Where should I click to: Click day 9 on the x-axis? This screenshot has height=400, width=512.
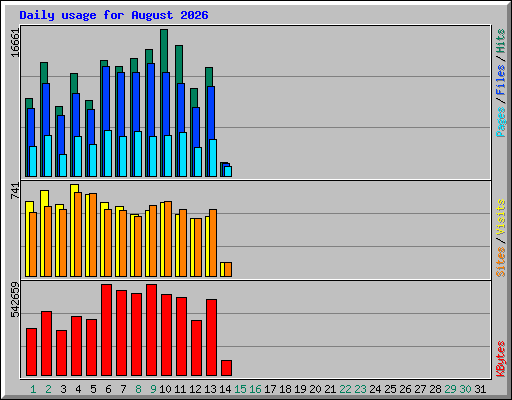click(153, 389)
